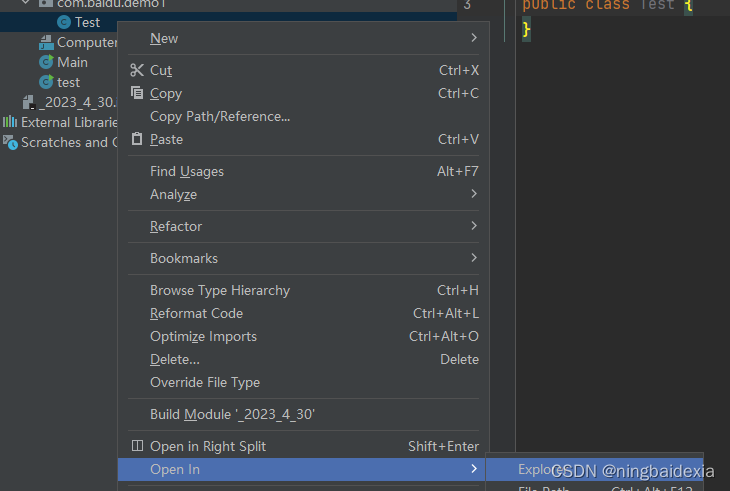
Task: Choose Copy from the context menu
Action: pyautogui.click(x=304, y=93)
